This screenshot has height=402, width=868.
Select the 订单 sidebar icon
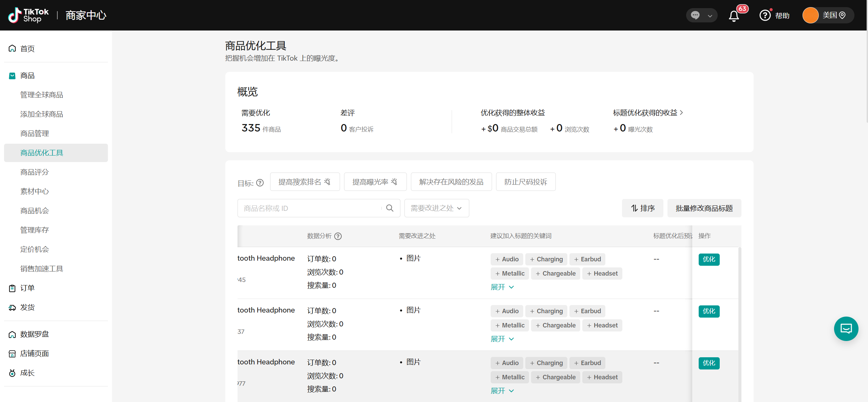coord(12,288)
